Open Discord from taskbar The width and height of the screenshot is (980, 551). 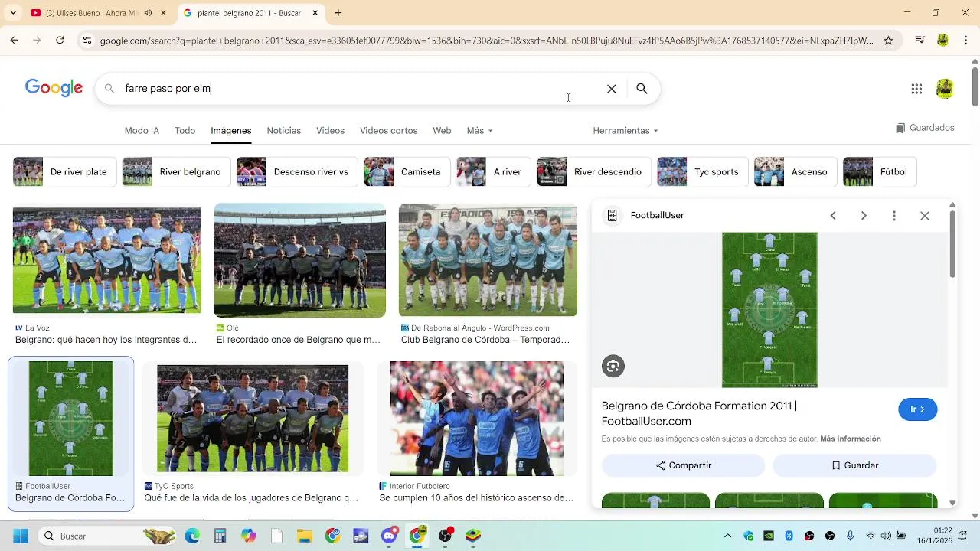(x=389, y=536)
